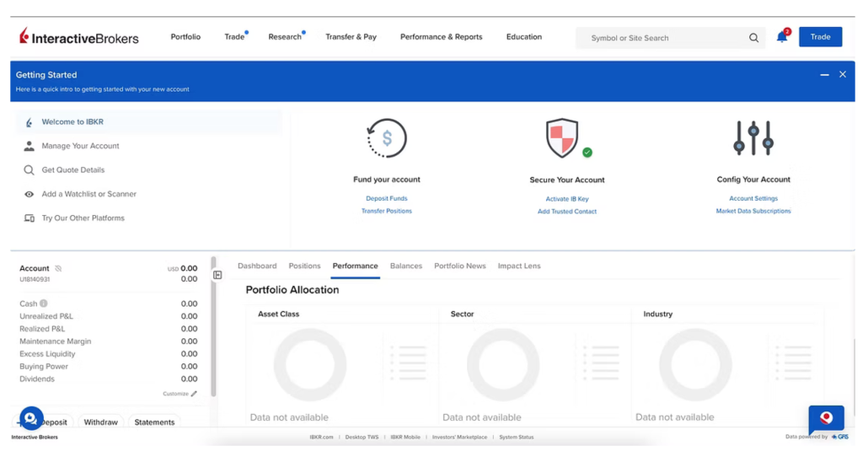
Task: Click the Buying Power row label
Action: pyautogui.click(x=44, y=367)
